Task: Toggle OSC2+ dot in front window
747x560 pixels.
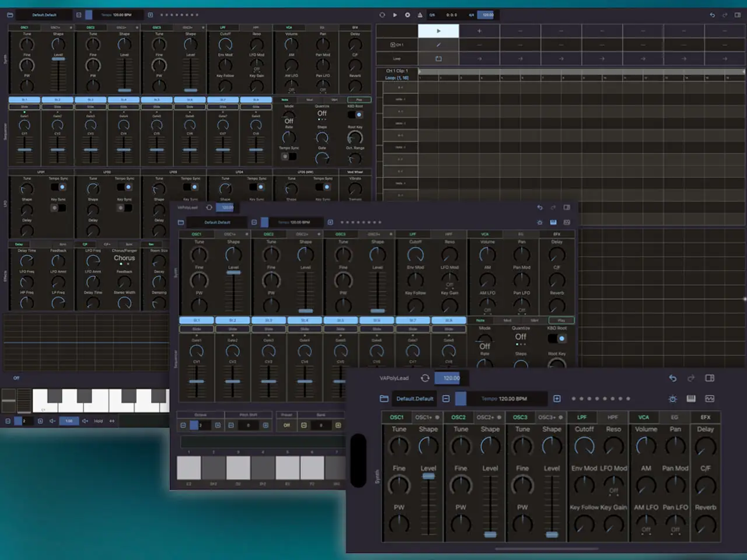Action: click(x=499, y=417)
